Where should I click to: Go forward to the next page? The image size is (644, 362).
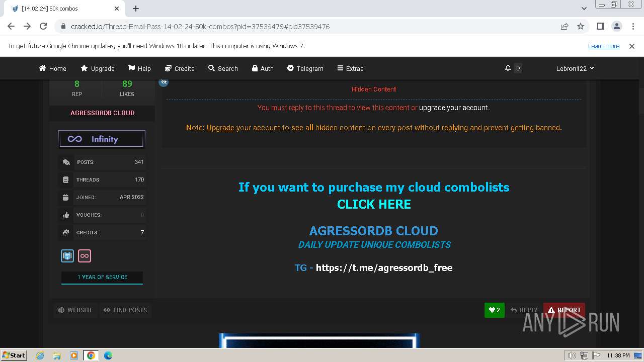(x=27, y=26)
